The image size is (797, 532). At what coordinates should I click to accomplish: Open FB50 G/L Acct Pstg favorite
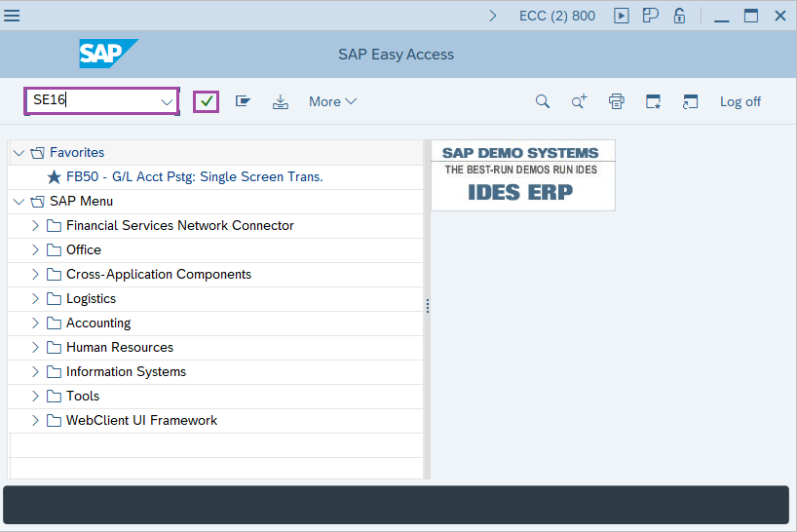pos(195,176)
